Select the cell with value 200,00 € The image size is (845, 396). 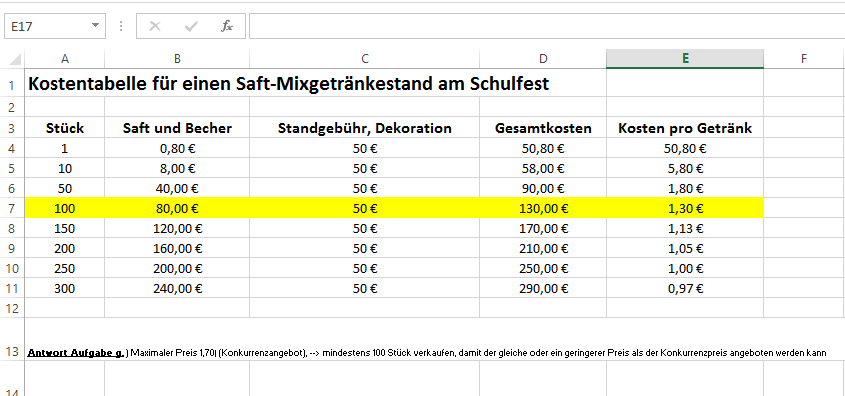(177, 268)
